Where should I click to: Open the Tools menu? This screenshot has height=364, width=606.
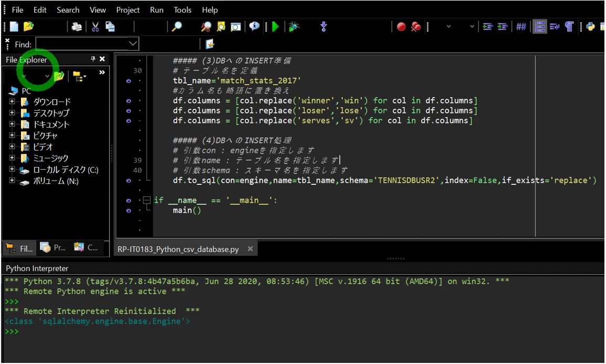point(182,9)
